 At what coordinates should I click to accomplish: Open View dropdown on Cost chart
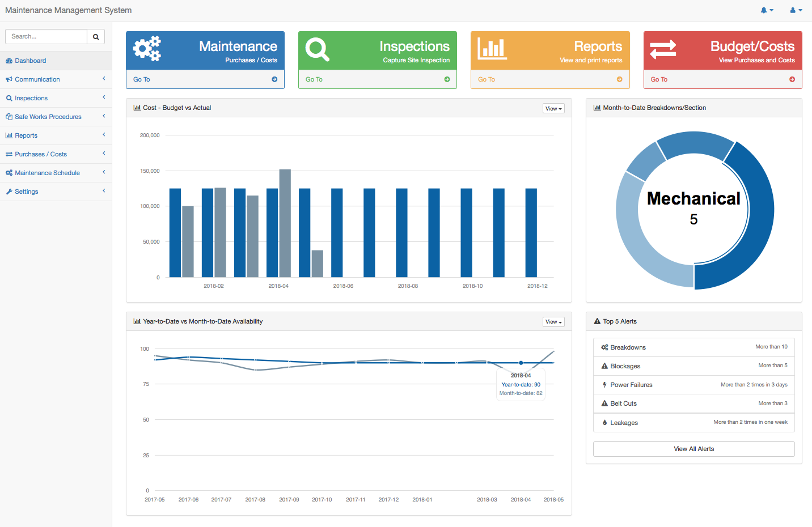pyautogui.click(x=553, y=108)
